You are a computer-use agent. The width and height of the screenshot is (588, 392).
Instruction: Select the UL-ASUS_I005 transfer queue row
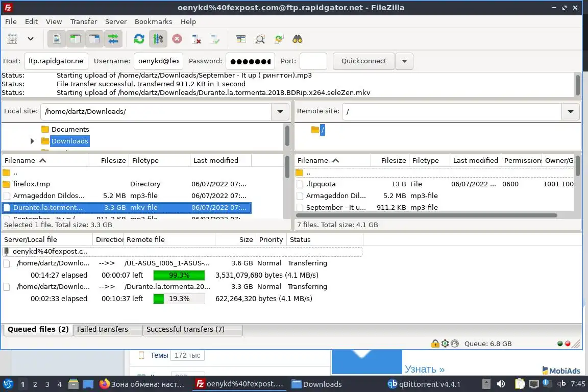(182, 263)
